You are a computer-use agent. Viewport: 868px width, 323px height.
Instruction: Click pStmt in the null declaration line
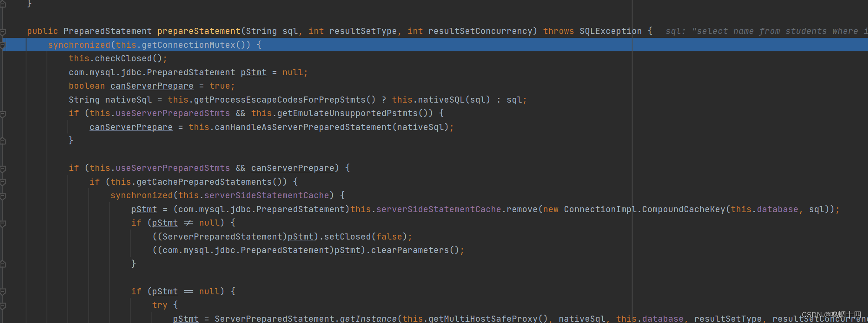(253, 73)
